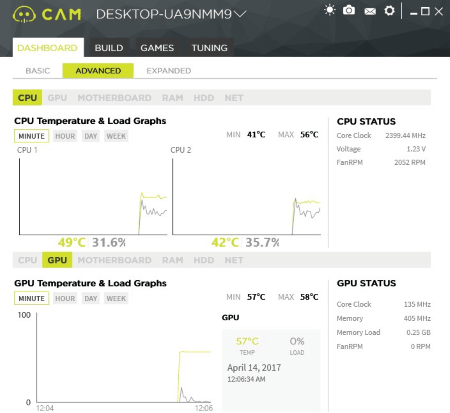
Task: Click the GPU temperature and load graph
Action: pos(124,357)
